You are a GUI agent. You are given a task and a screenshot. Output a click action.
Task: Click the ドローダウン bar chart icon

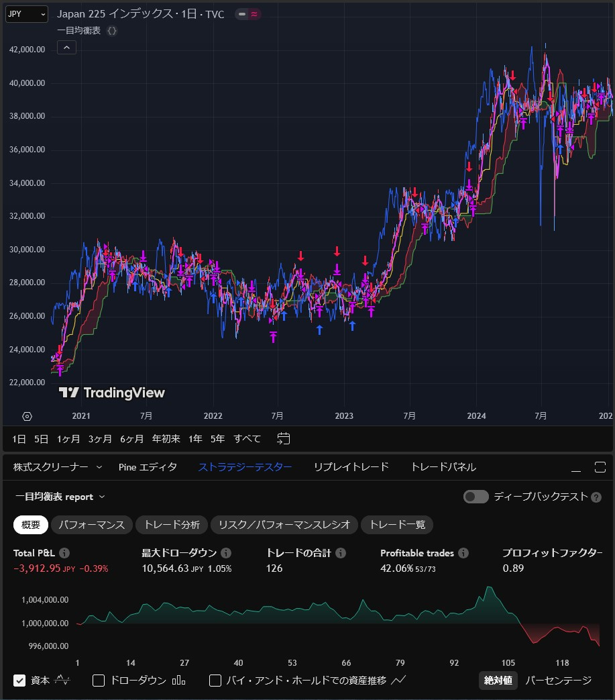pyautogui.click(x=178, y=681)
